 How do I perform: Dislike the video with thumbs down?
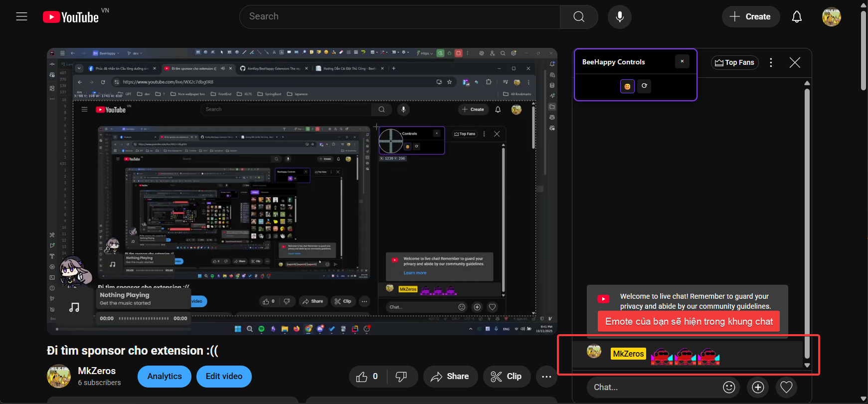point(401,377)
